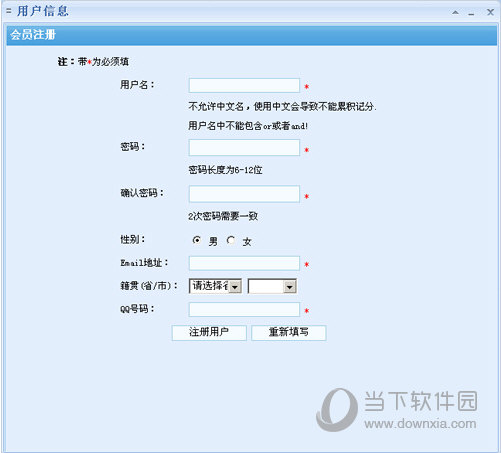The image size is (501, 453).
Task: Click the 用户名中不能包含or或者and! text
Action: tap(248, 126)
